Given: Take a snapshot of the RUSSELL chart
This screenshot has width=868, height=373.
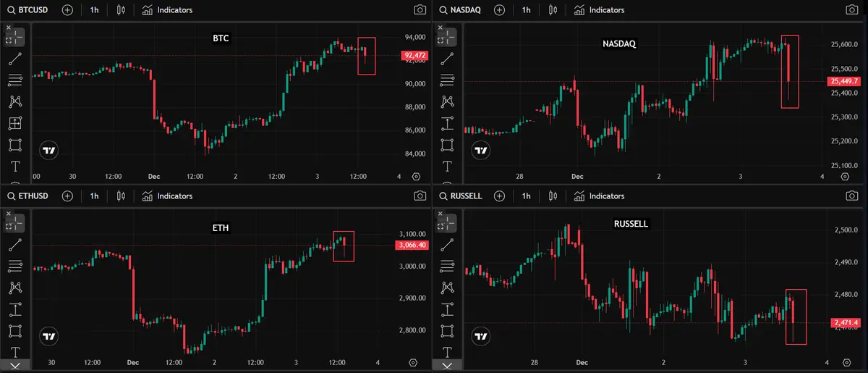Looking at the screenshot, I should pos(854,196).
